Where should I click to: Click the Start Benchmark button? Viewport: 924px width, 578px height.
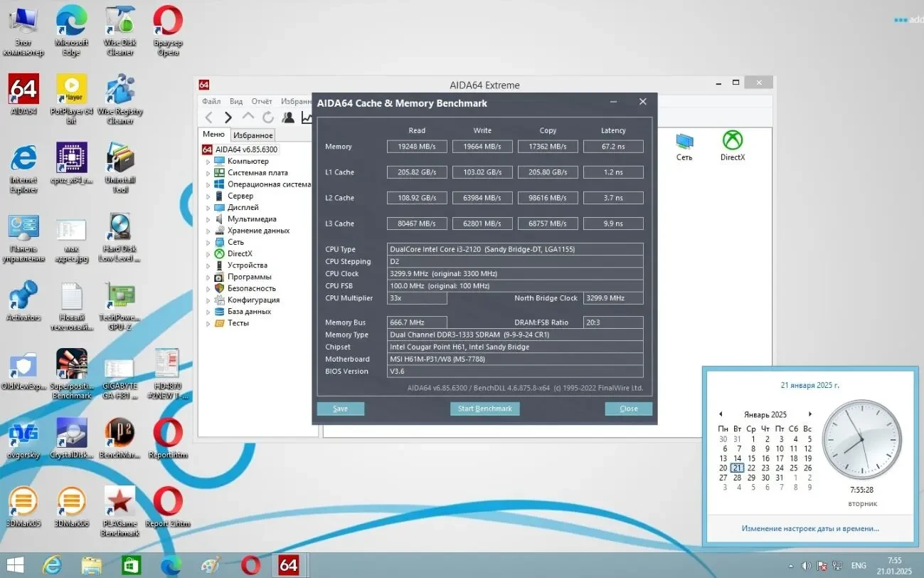click(484, 408)
